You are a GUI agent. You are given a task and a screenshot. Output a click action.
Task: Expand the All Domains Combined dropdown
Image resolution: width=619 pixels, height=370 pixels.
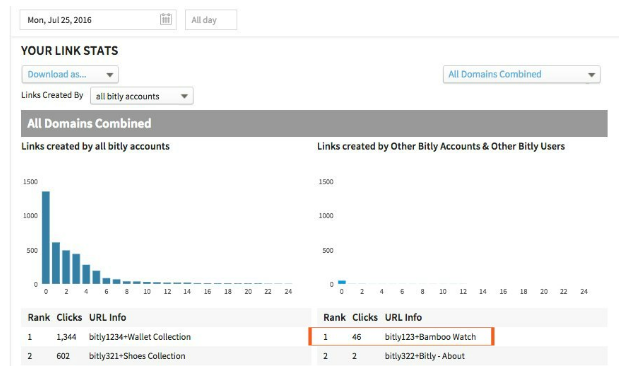click(x=521, y=74)
